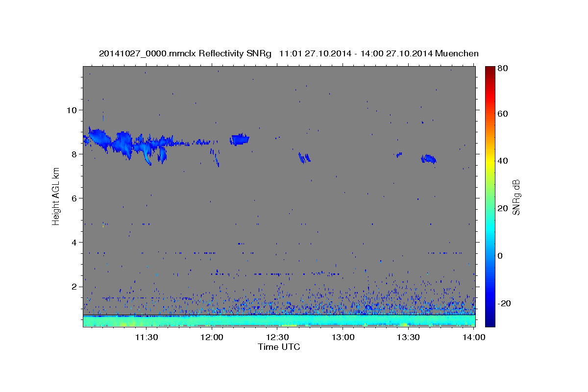Screen dimensions: 588x392
Task: Click the plot title mentioning Muenchen
Action: 289,53
